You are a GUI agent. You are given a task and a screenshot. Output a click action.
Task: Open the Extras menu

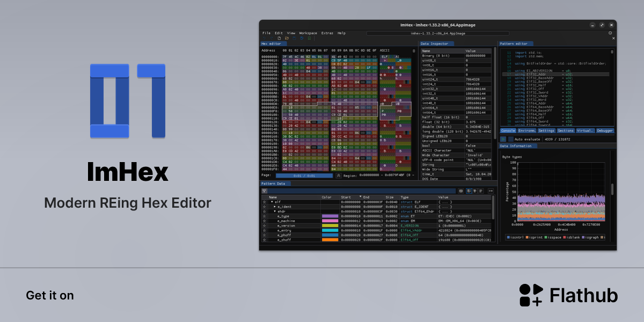click(327, 33)
